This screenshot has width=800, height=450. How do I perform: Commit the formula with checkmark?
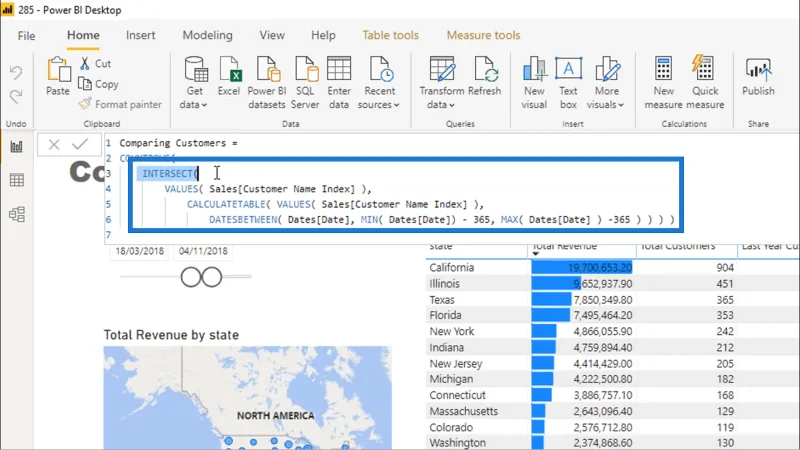[80, 144]
